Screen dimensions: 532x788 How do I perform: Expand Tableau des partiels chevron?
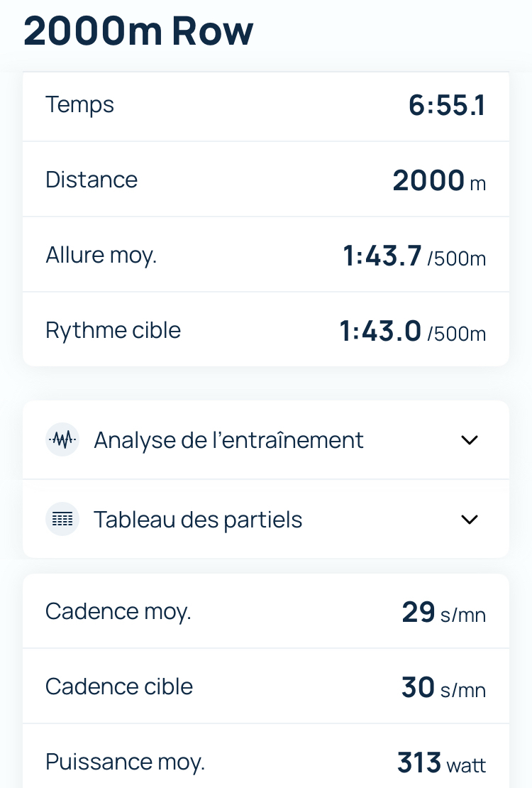[x=470, y=520]
